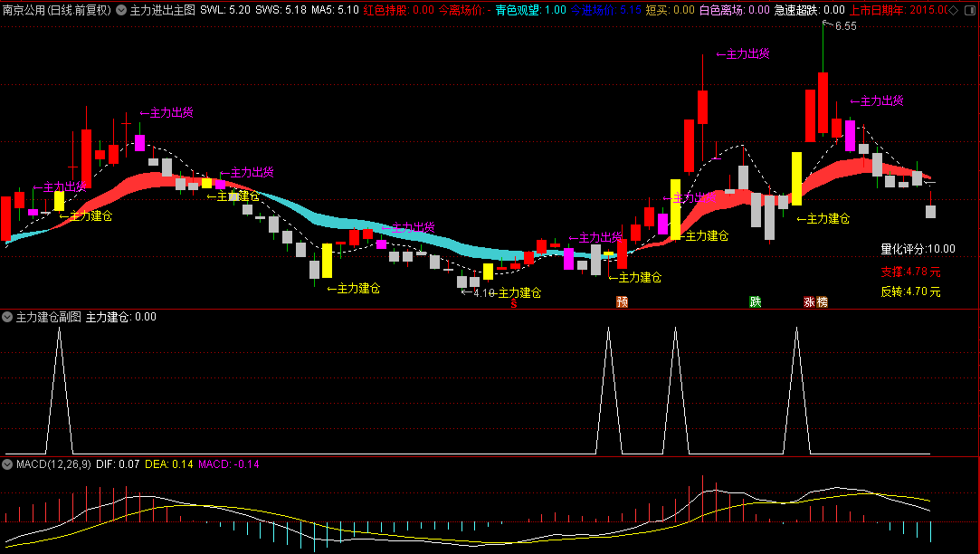The height and width of the screenshot is (554, 980).
Task: Expand the 主力建仓副图 indicator menu arrow
Action: (8, 317)
